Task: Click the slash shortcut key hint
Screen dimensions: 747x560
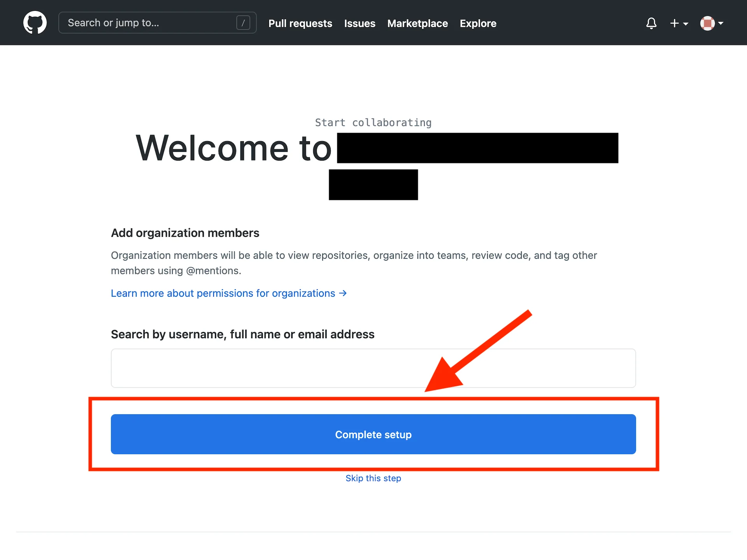Action: 243,23
